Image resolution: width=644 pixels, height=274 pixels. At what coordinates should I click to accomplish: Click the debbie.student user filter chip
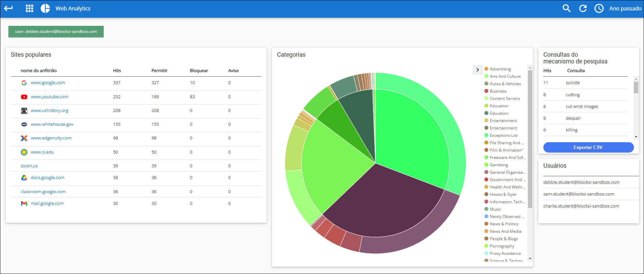[56, 32]
